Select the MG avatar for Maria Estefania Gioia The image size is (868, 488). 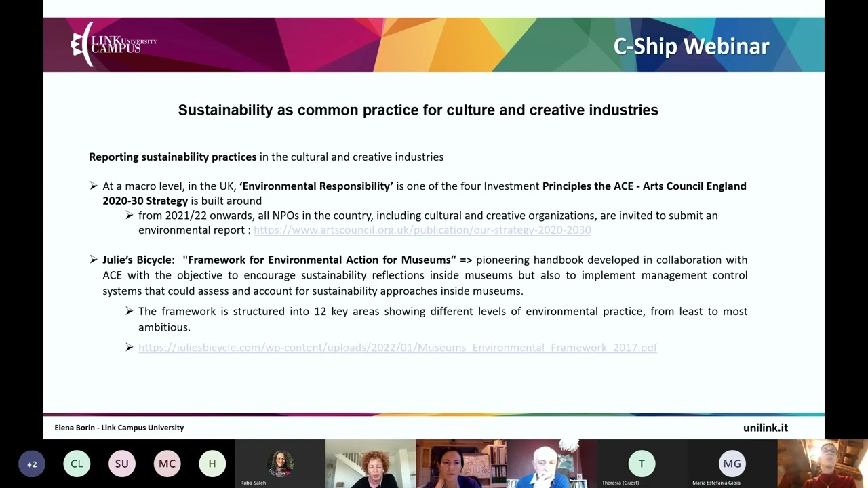coord(732,464)
